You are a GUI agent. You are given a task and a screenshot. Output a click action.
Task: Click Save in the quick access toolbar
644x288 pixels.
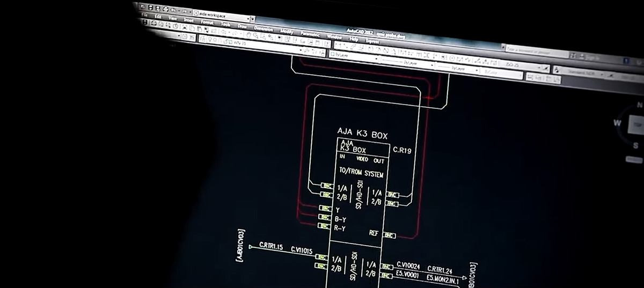click(151, 8)
